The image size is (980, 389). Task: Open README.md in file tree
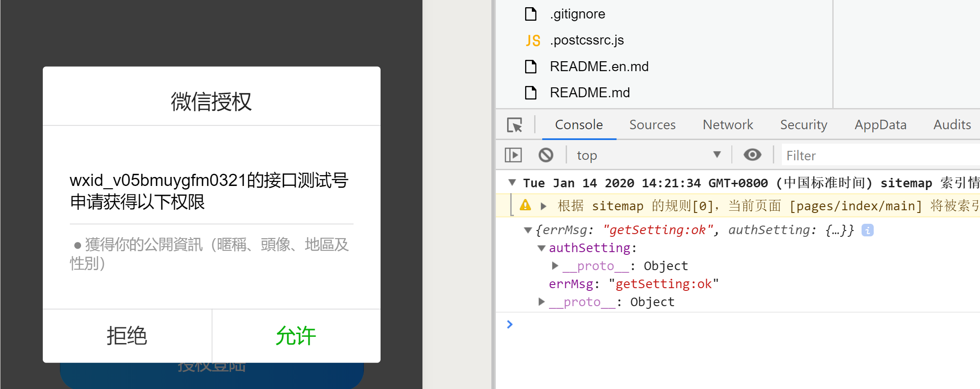pyautogui.click(x=590, y=93)
